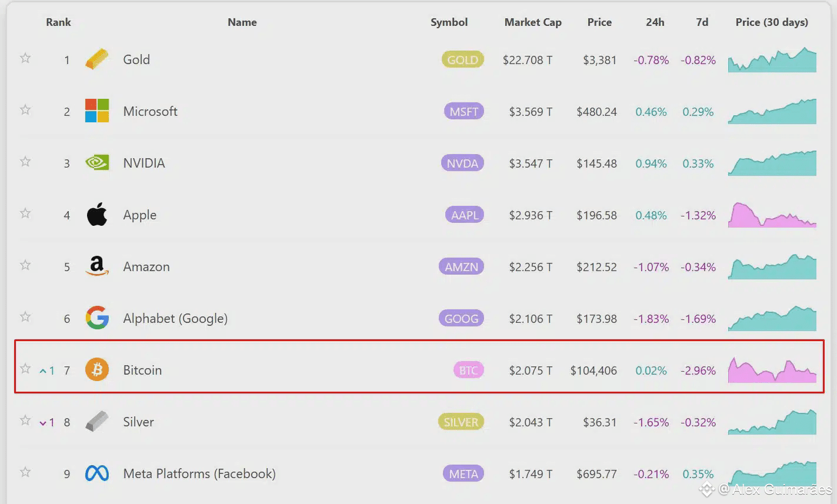Screen dimensions: 837x504
Task: Click the AAPL symbol badge
Action: point(465,215)
